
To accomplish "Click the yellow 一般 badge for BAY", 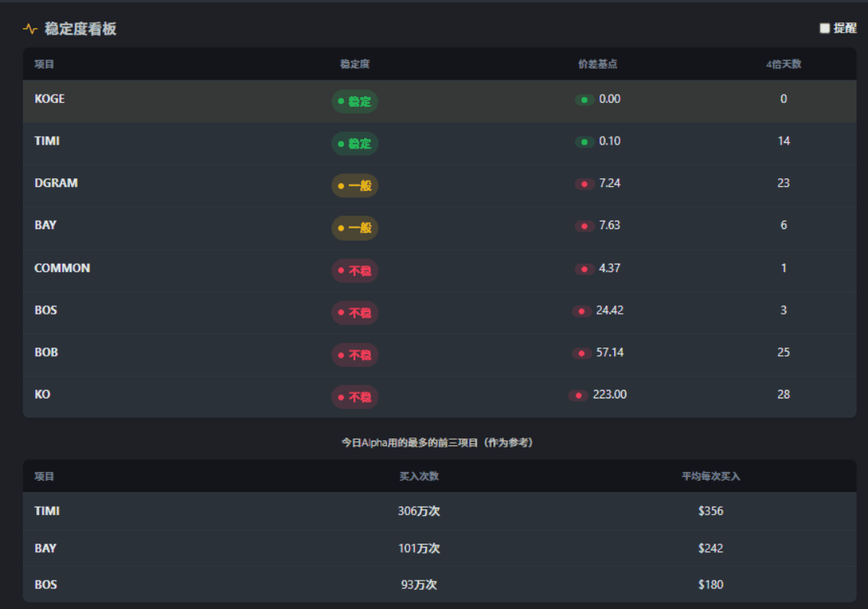I will coord(355,228).
